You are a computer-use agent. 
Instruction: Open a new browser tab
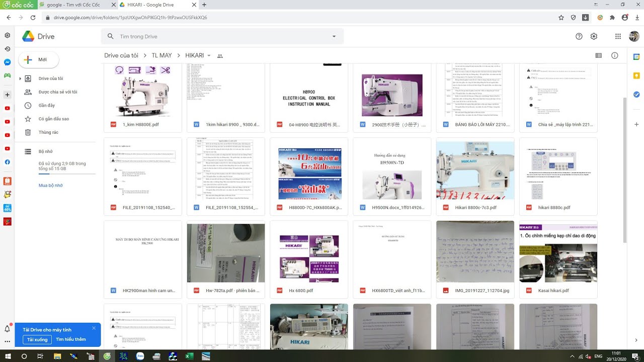tap(204, 5)
